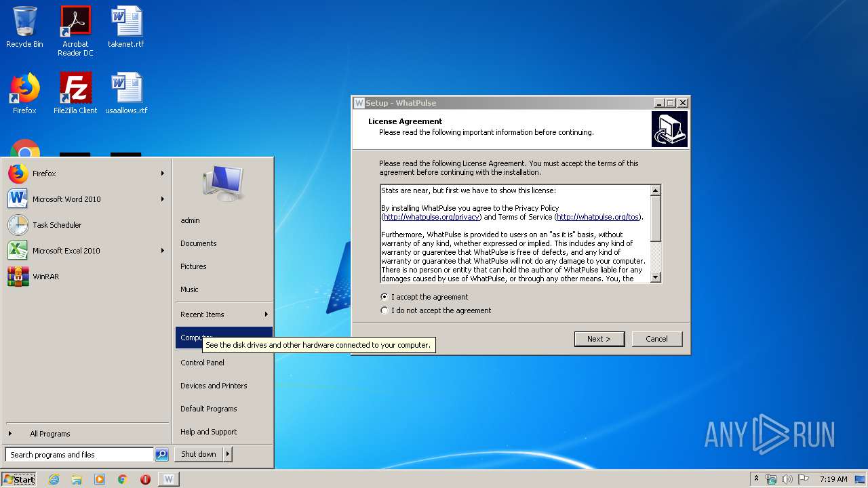Open the whatpulse.org/privacy link

tap(432, 217)
